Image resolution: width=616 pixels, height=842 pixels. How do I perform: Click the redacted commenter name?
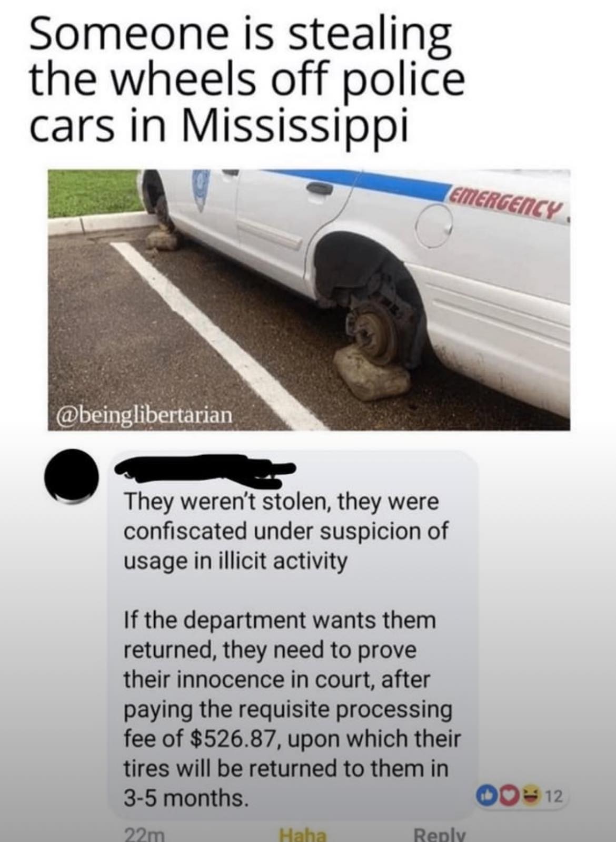click(205, 469)
